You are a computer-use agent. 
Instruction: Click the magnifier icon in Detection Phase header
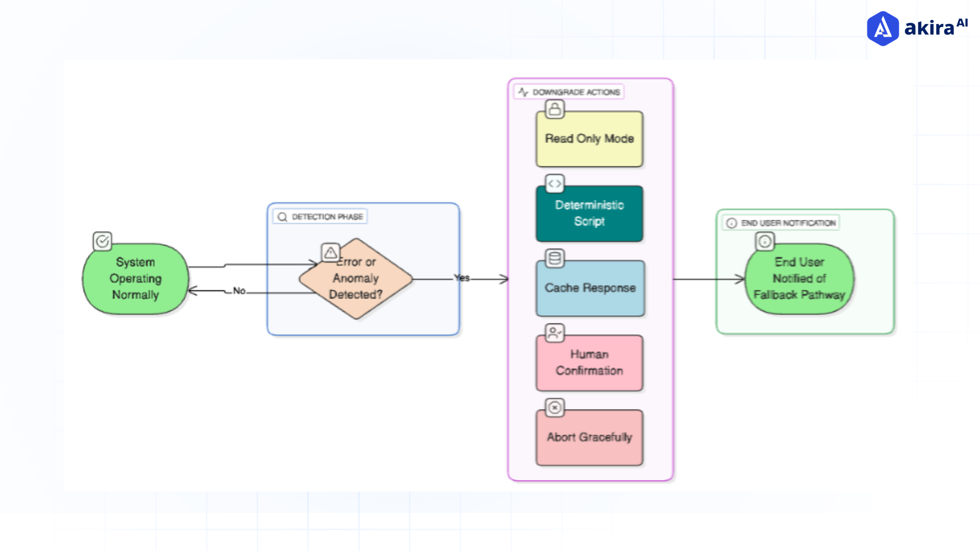pos(281,216)
